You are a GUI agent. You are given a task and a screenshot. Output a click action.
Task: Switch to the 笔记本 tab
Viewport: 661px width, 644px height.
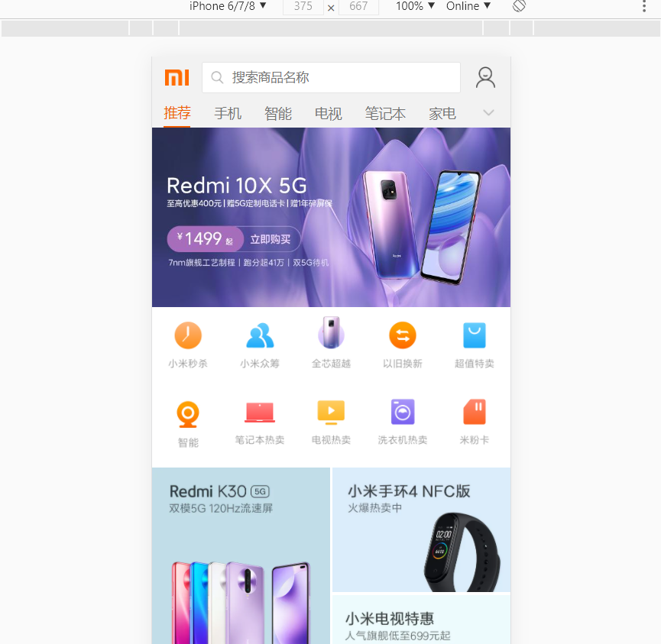[385, 113]
